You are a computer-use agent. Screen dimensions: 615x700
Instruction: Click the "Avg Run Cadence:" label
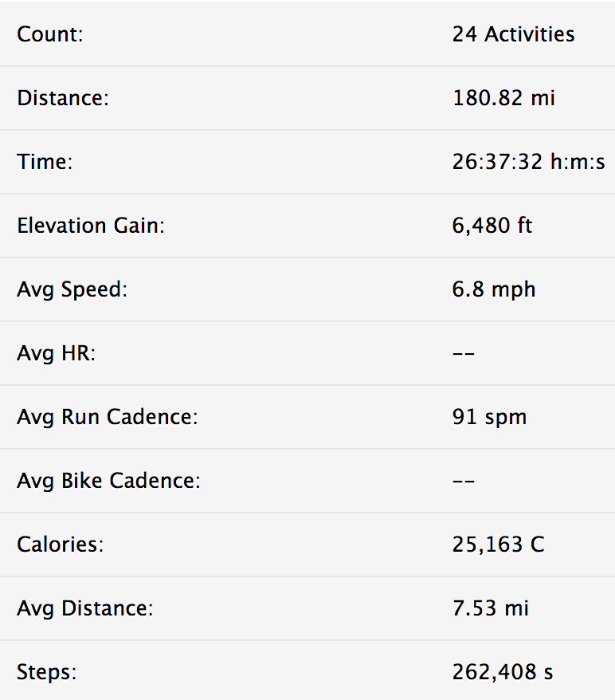point(108,417)
